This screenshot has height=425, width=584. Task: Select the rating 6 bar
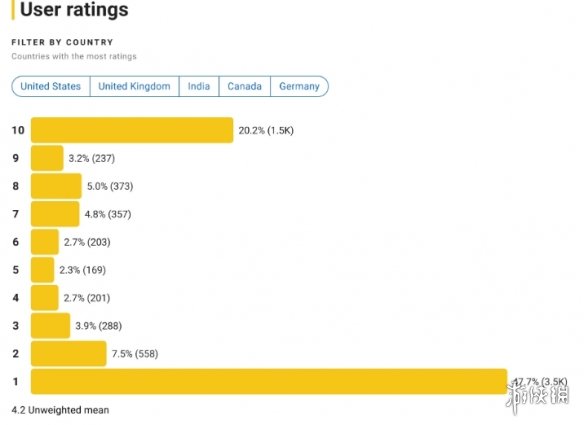[x=45, y=242]
